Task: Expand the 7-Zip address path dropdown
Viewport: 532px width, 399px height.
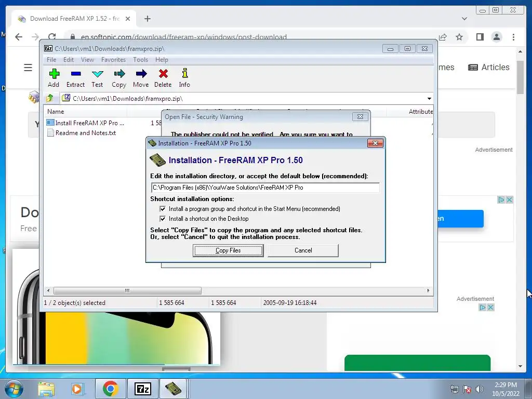Action: tap(429, 98)
